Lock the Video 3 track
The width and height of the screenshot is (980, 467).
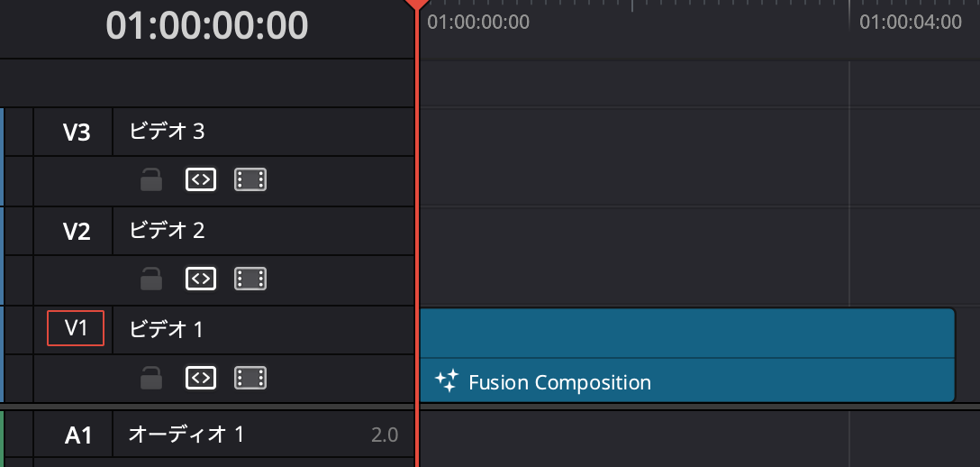151,180
